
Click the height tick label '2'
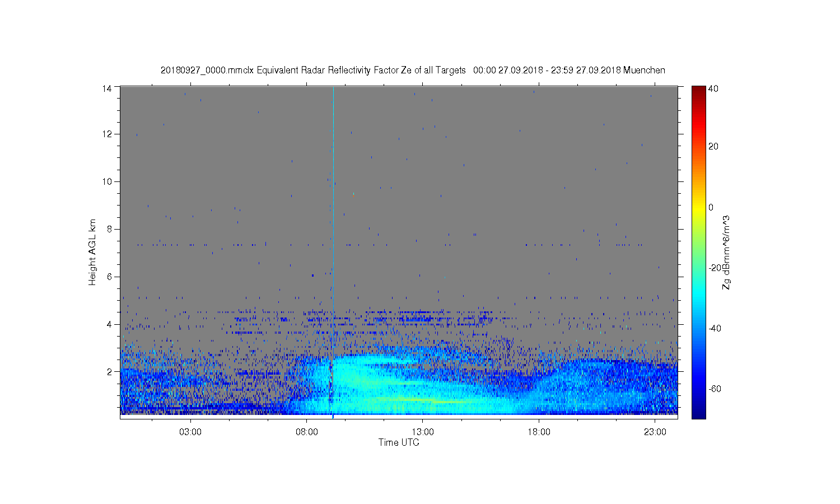110,371
